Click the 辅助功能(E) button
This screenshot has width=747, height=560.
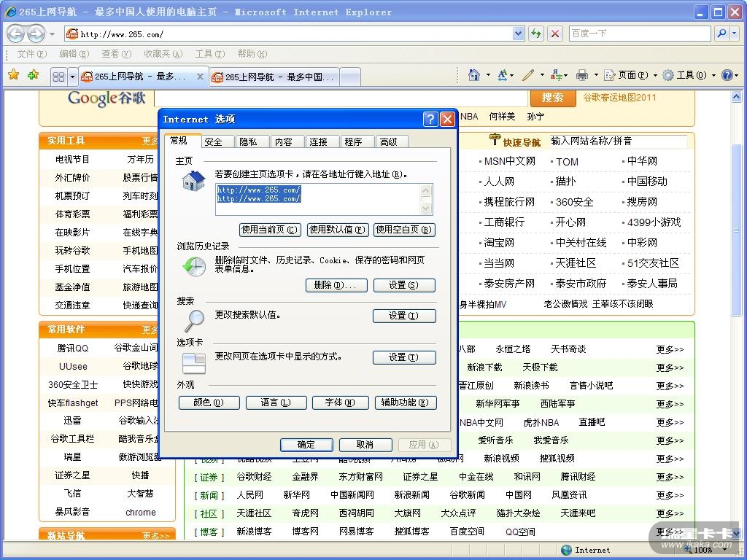coord(406,402)
